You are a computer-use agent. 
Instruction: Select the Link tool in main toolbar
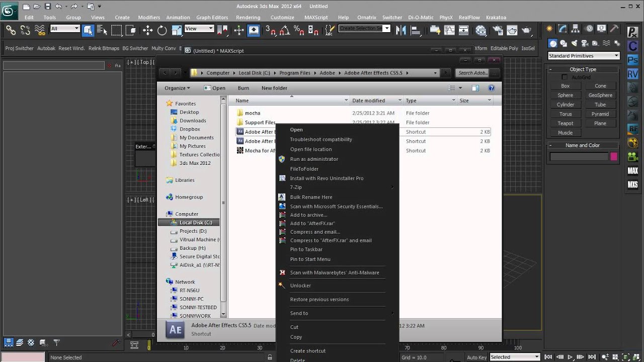click(x=11, y=30)
